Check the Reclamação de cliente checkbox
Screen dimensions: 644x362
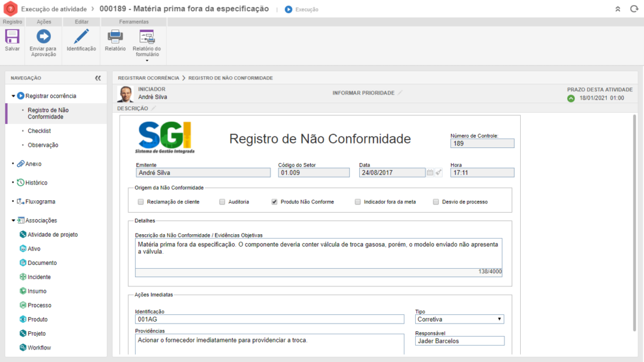pyautogui.click(x=141, y=202)
